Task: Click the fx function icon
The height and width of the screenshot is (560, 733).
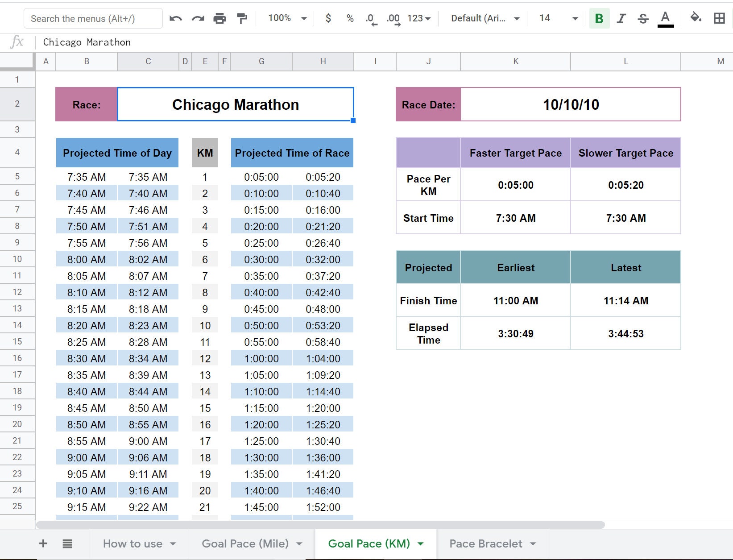Action: click(17, 42)
